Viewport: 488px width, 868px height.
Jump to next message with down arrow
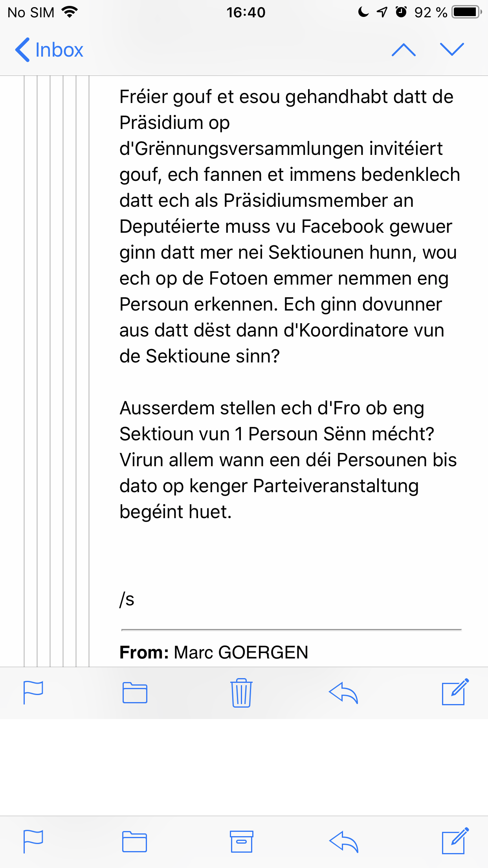click(452, 50)
